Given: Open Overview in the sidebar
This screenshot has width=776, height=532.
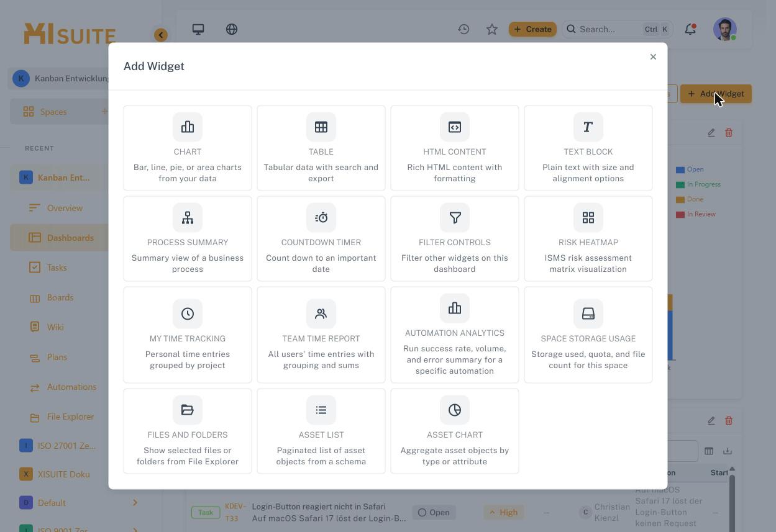Looking at the screenshot, I should pyautogui.click(x=65, y=208).
